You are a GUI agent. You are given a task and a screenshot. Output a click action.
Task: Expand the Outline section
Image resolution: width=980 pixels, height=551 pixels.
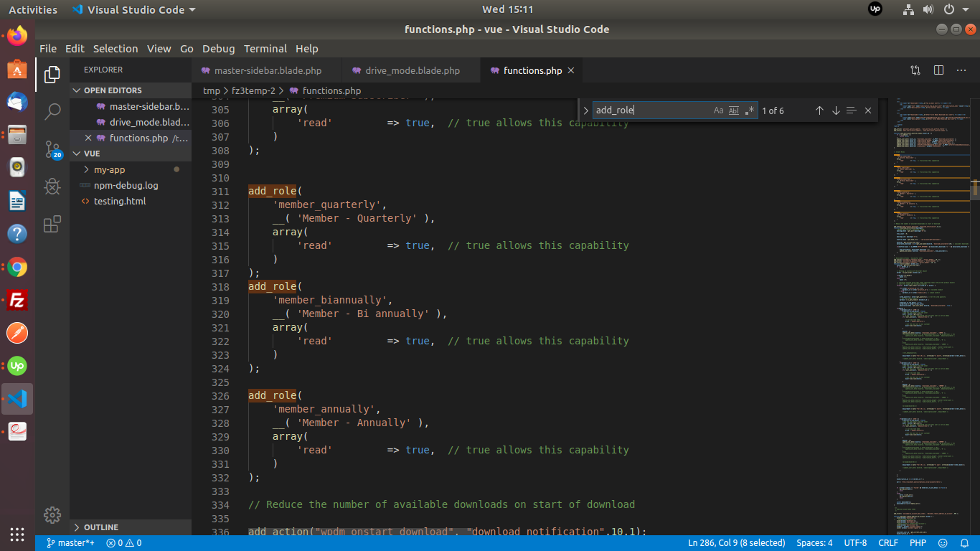[100, 527]
